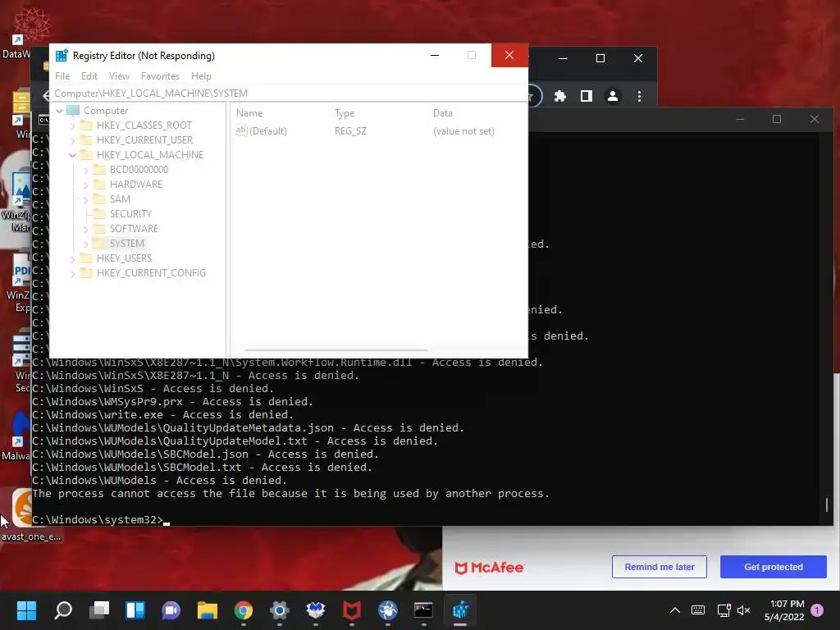Expand the BCD00000000 subkey
Image resolution: width=840 pixels, height=630 pixels.
85,170
